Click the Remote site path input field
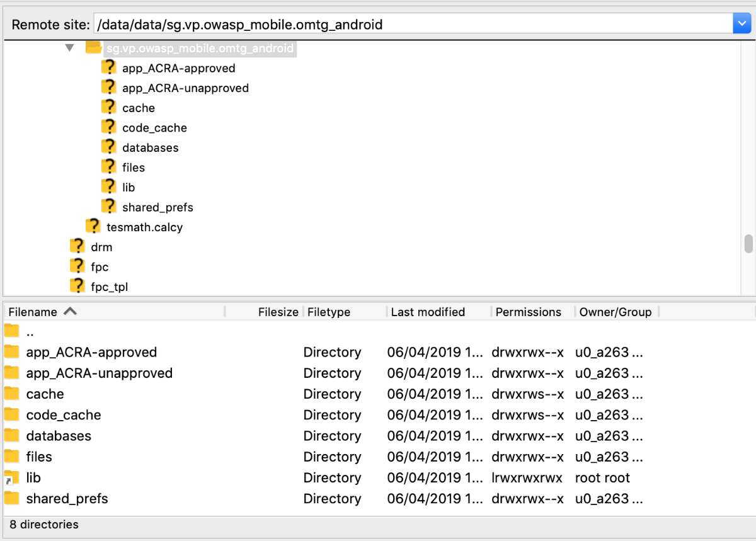Image resolution: width=756 pixels, height=541 pixels. [413, 25]
